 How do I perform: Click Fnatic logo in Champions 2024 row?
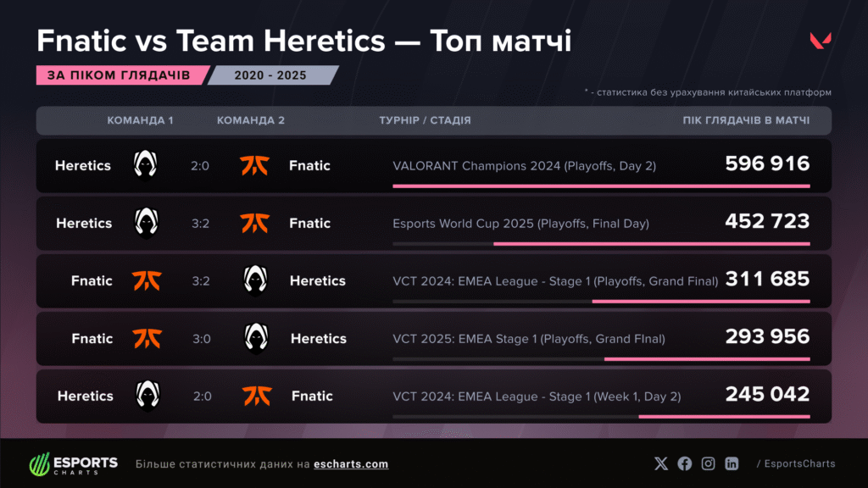pyautogui.click(x=254, y=165)
